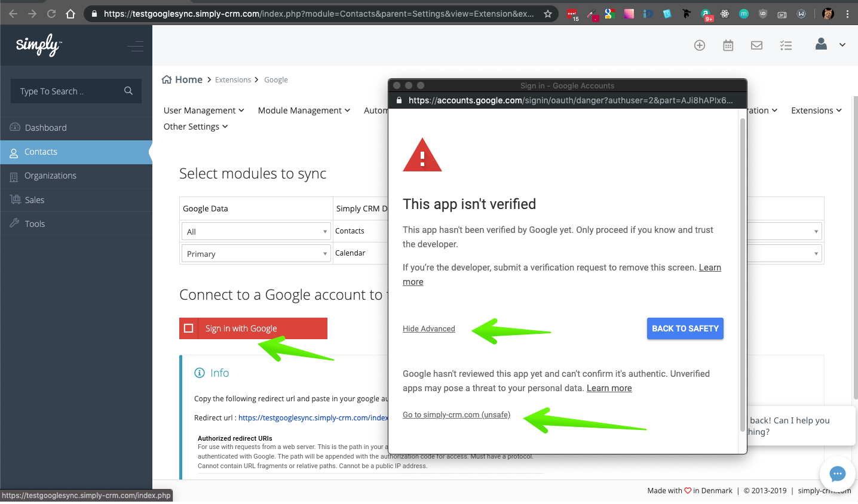This screenshot has height=504, width=858.
Task: Open the 'Primary' Google Data dropdown
Action: coord(256,253)
